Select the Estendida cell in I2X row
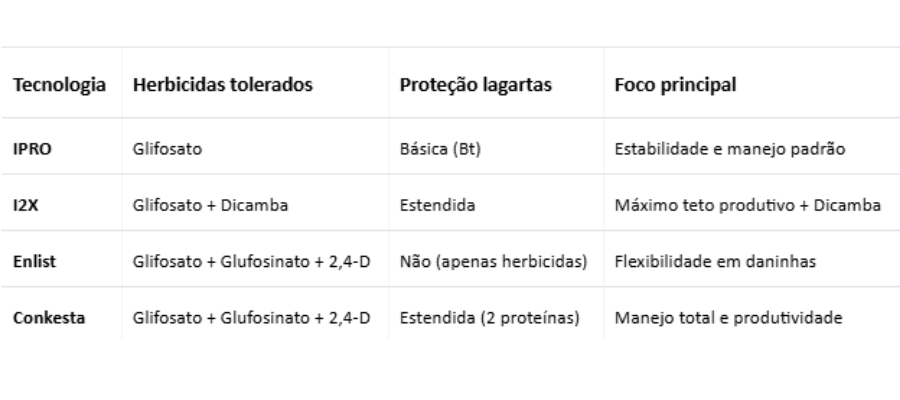 tap(436, 206)
